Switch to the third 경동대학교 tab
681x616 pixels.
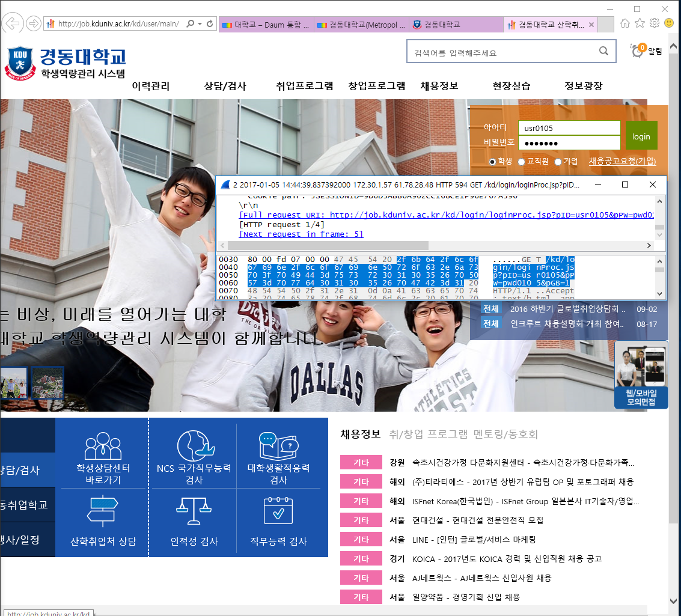point(456,25)
